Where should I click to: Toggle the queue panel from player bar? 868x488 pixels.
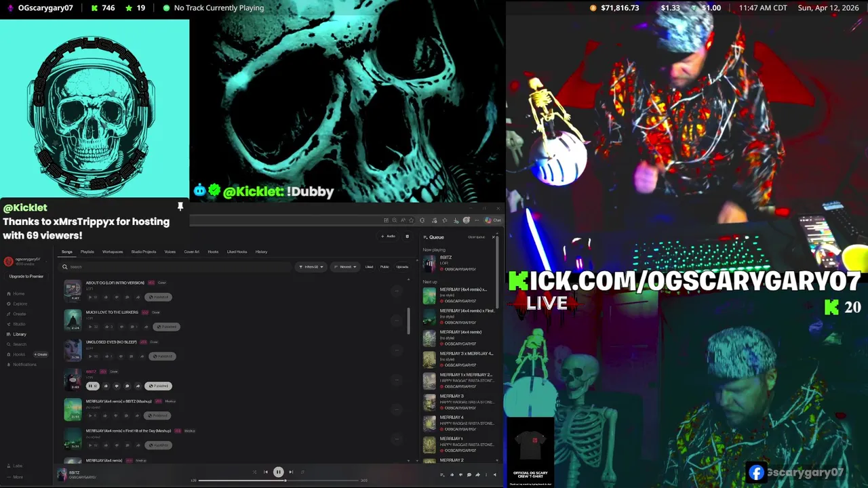pyautogui.click(x=442, y=474)
